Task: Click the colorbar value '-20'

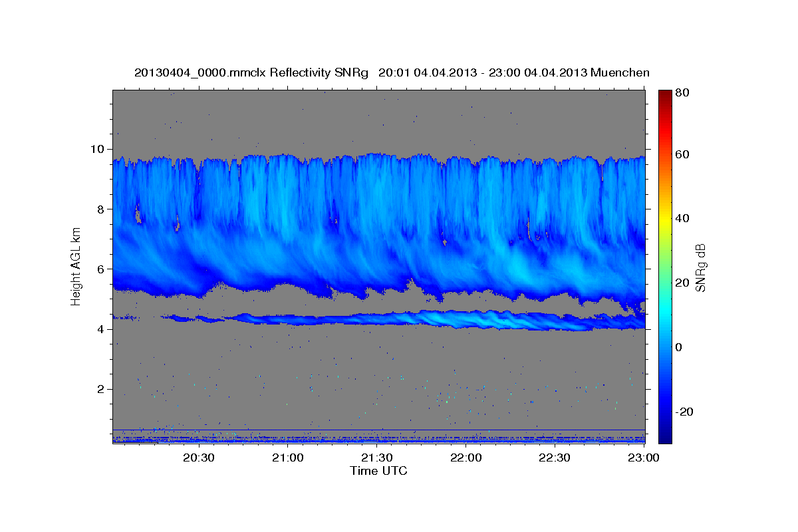Action: tap(684, 412)
